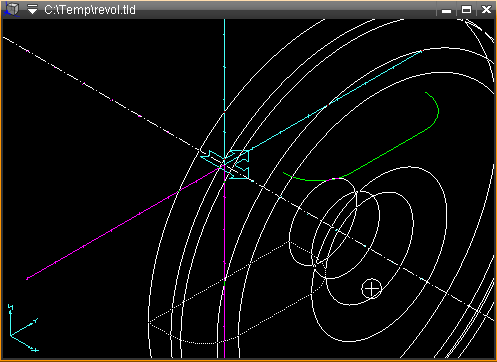Click the cyan coordinate triad origin
The height and width of the screenshot is (362, 497).
(x=11, y=335)
